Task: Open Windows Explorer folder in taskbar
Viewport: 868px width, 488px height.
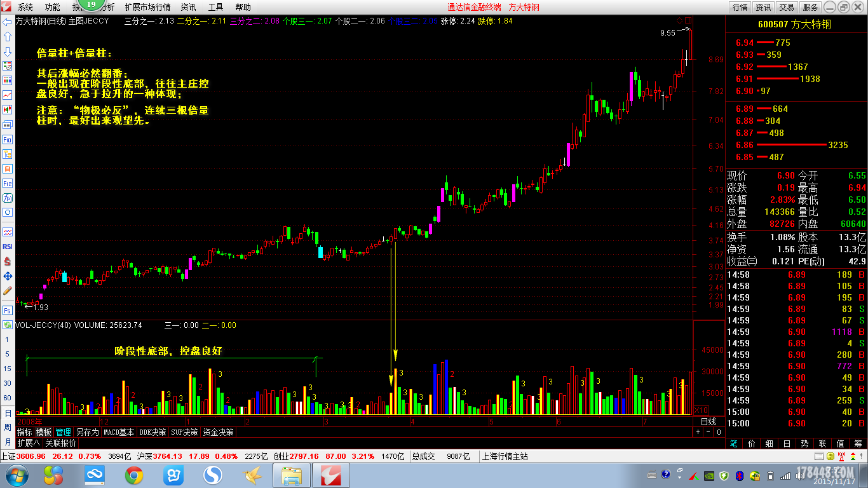Action: [292, 475]
